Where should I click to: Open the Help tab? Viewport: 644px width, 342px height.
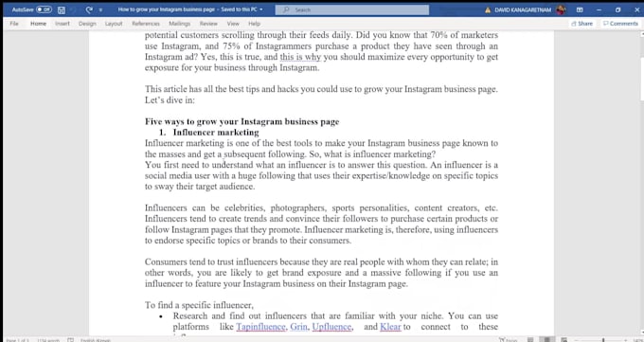(x=254, y=24)
